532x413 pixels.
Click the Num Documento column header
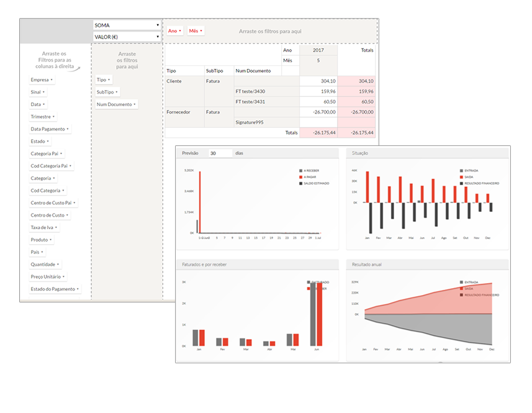(x=253, y=71)
